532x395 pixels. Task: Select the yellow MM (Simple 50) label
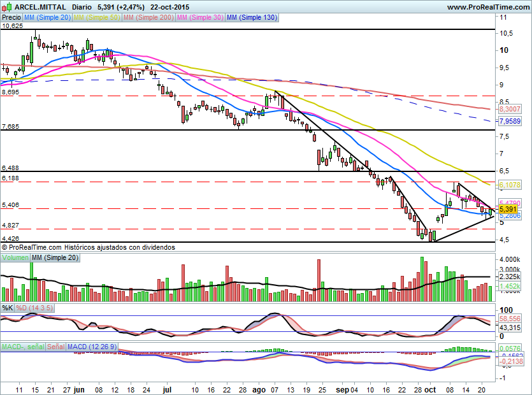(96, 18)
